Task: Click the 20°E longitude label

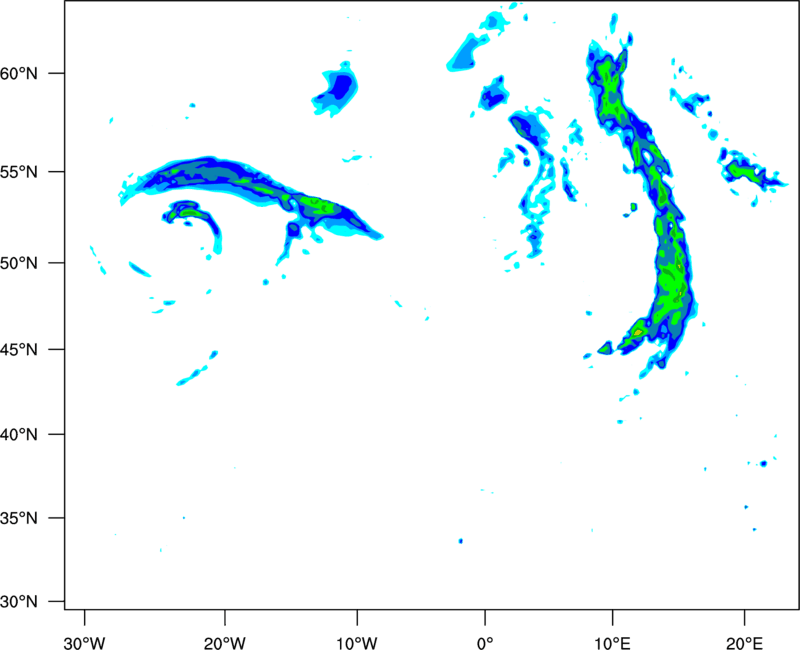Action: point(744,643)
